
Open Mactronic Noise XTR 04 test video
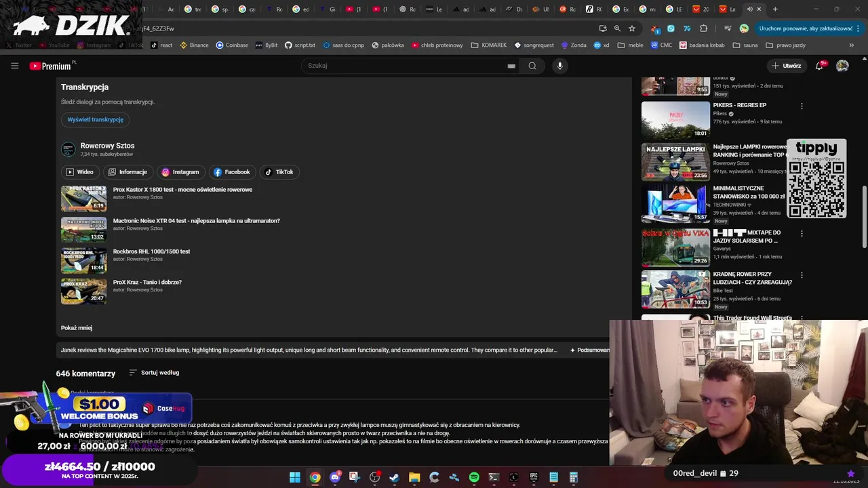(196, 221)
